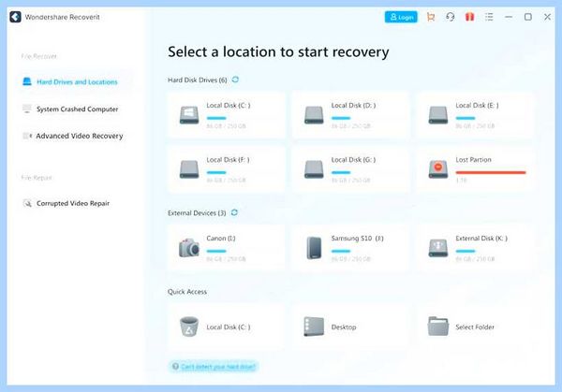The width and height of the screenshot is (562, 392).
Task: Select External Disk (K:) card
Action: [475, 248]
